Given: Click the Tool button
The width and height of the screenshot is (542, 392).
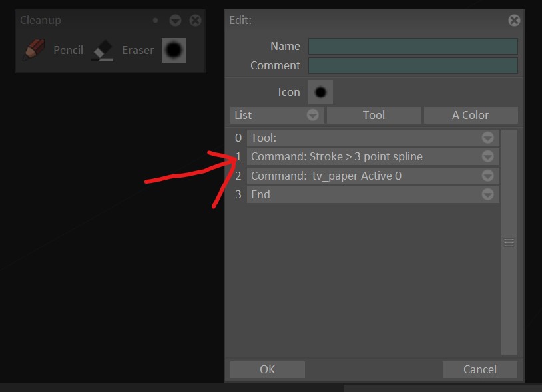Looking at the screenshot, I should 374,115.
